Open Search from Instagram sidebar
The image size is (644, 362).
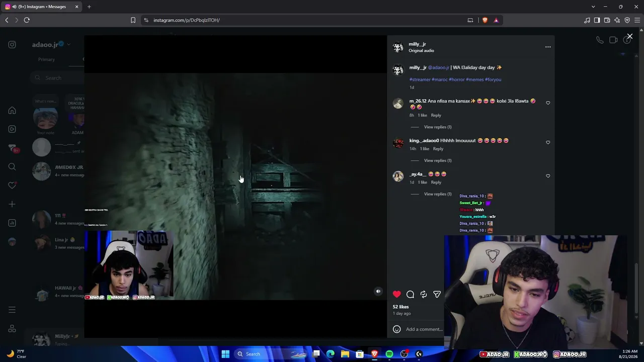click(12, 167)
